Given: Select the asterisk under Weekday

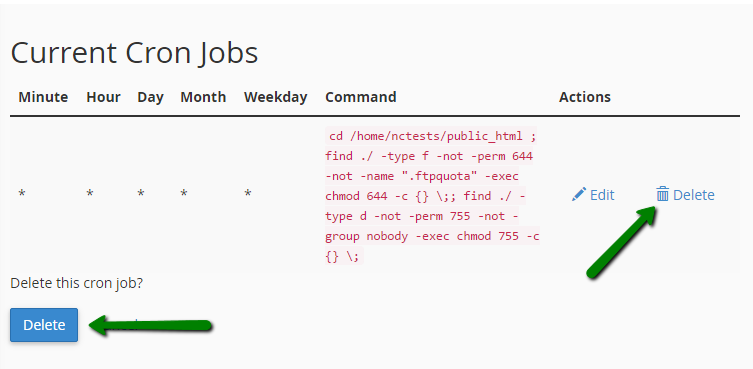Looking at the screenshot, I should (x=248, y=194).
